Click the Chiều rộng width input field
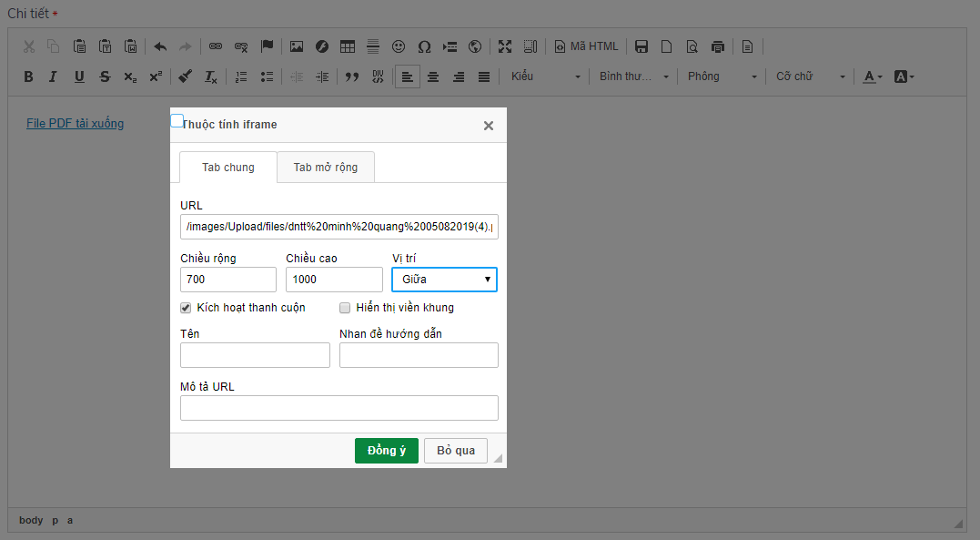The width and height of the screenshot is (980, 540). [x=228, y=280]
